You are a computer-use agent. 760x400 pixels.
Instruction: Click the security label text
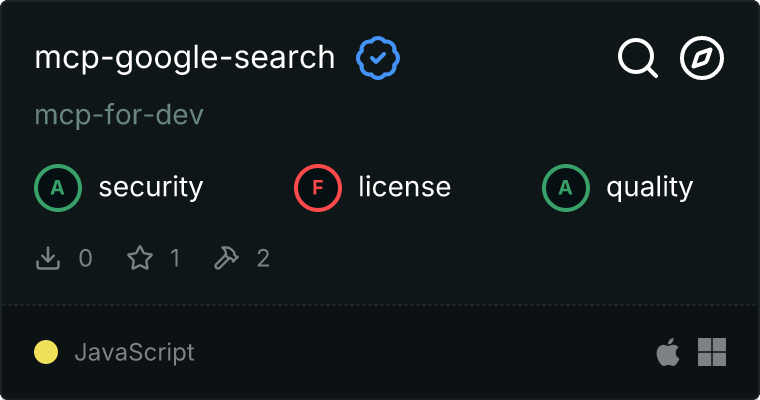(151, 187)
